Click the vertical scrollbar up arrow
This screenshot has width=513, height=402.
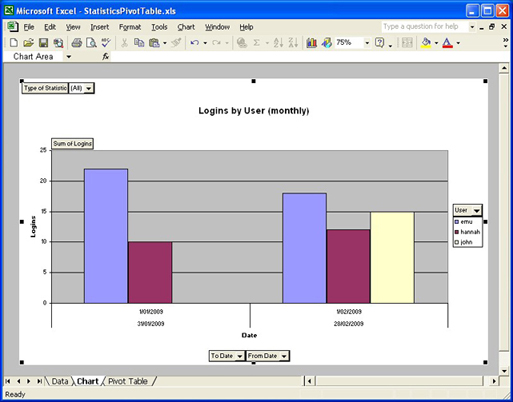[503, 68]
